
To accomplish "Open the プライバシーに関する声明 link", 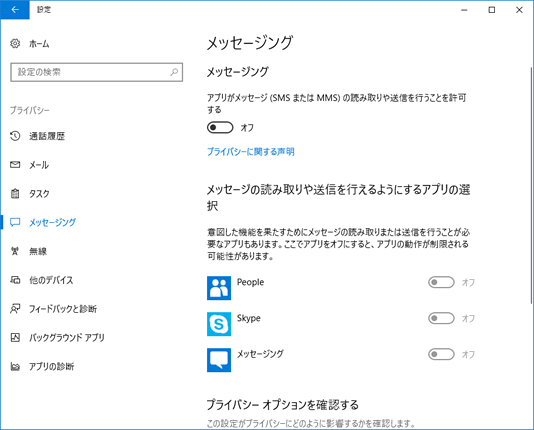I will pos(250,152).
